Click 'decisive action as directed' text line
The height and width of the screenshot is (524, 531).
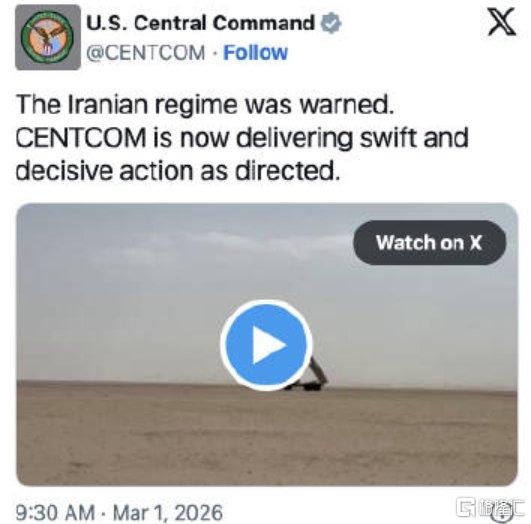(x=177, y=170)
